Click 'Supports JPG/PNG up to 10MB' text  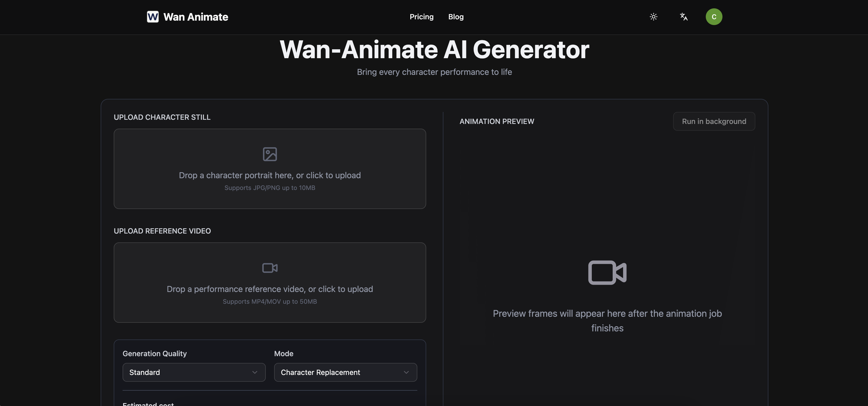click(x=270, y=188)
